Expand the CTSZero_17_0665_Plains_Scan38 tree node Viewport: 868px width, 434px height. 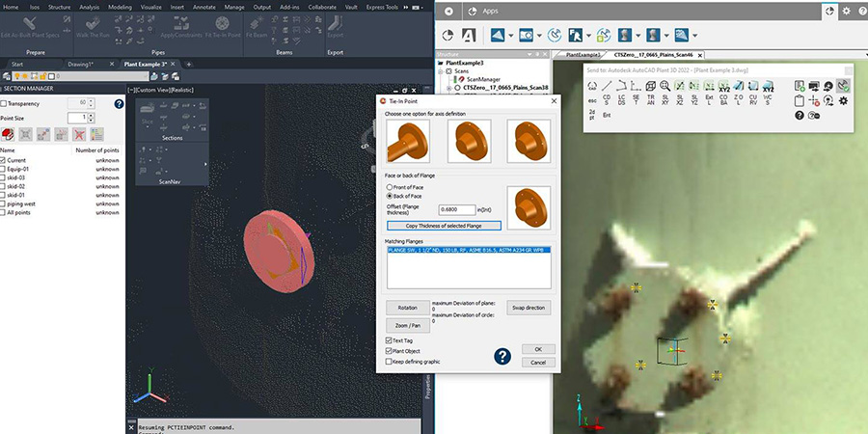[448, 88]
